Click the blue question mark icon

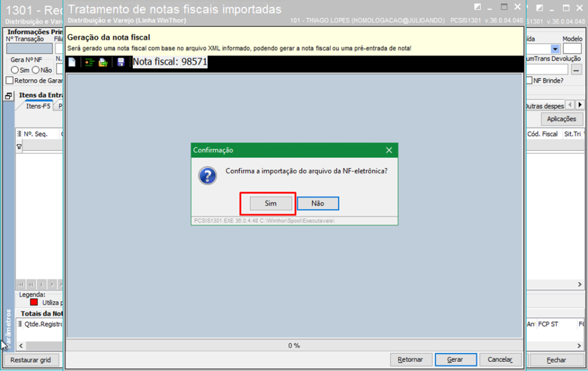[x=207, y=175]
